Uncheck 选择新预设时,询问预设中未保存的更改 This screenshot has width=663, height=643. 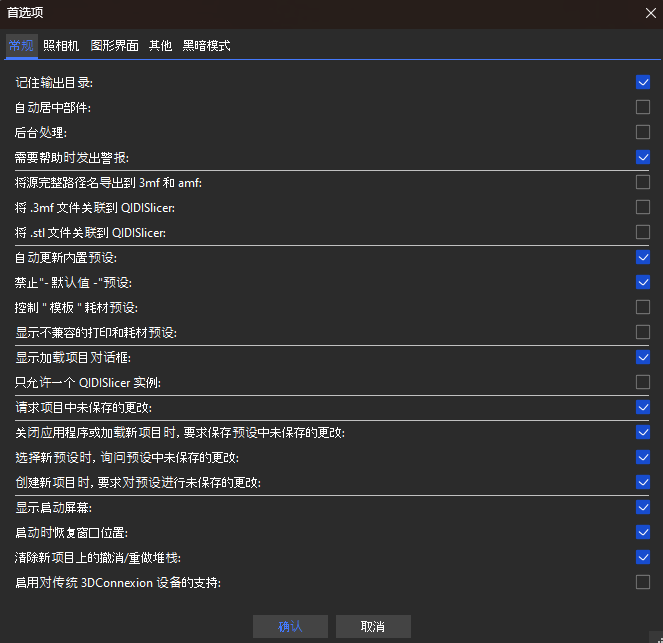(643, 457)
